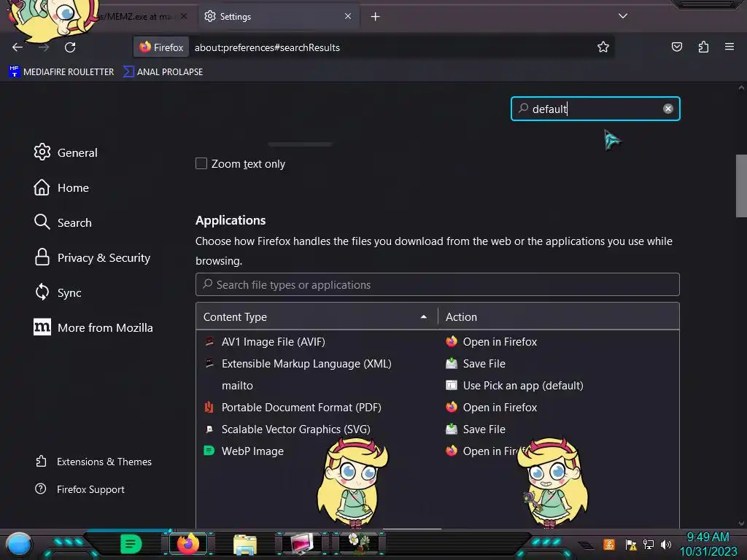The image size is (747, 560).
Task: Select the Portable Document Format (PDF) row
Action: click(x=438, y=407)
